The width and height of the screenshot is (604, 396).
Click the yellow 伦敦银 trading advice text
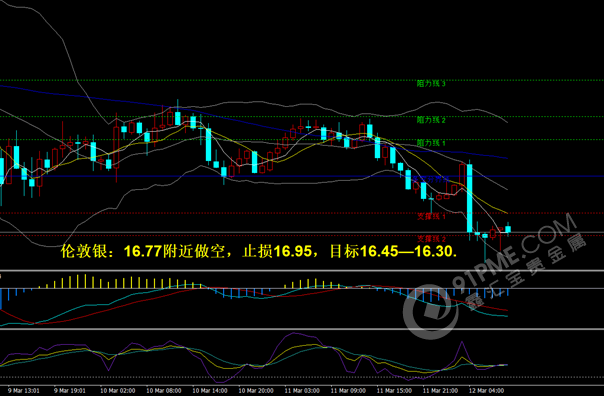pyautogui.click(x=259, y=251)
